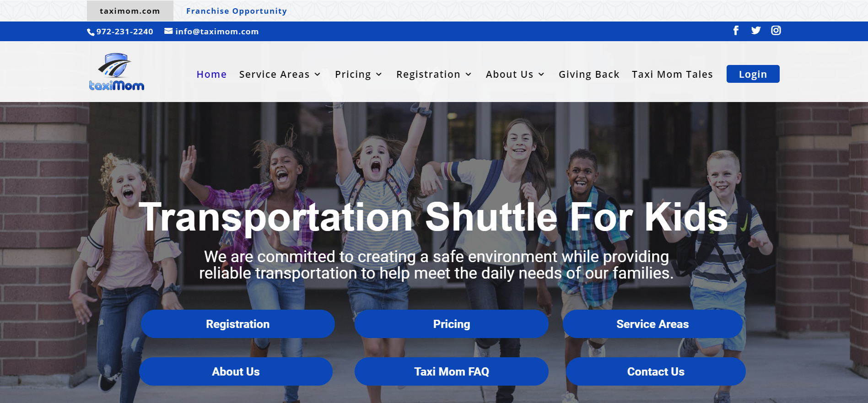Open the Twitter bird icon

756,31
